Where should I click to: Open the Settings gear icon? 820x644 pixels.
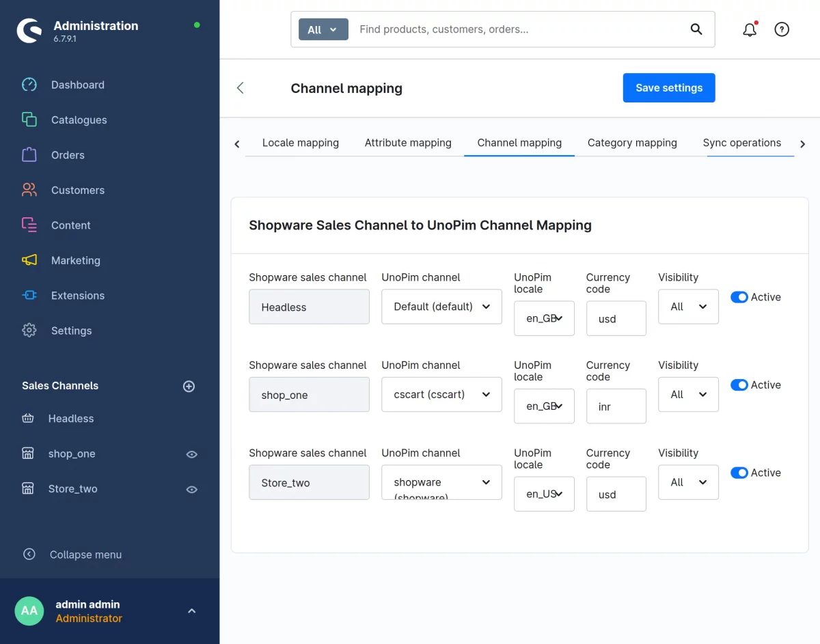pos(29,331)
